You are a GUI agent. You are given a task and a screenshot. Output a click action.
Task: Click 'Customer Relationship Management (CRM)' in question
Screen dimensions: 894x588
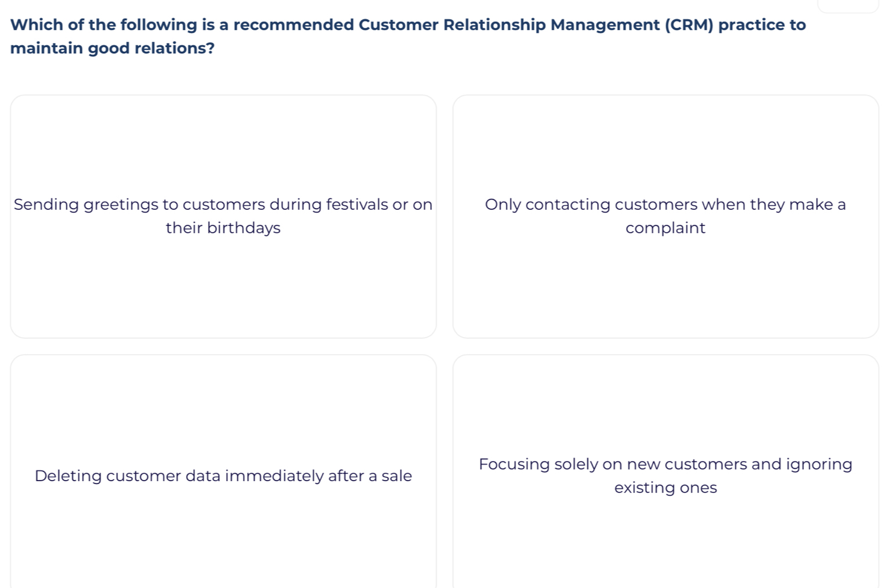coord(536,25)
